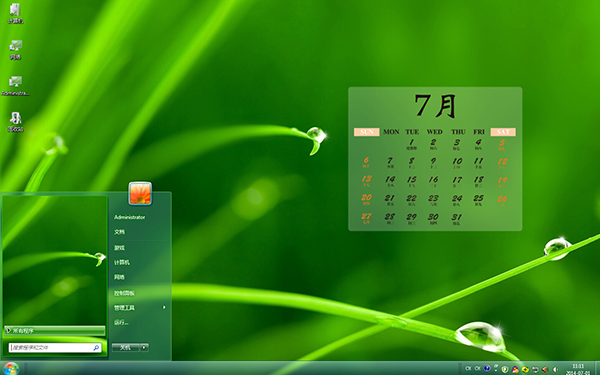Open Administrator folder in Start menu

[130, 217]
